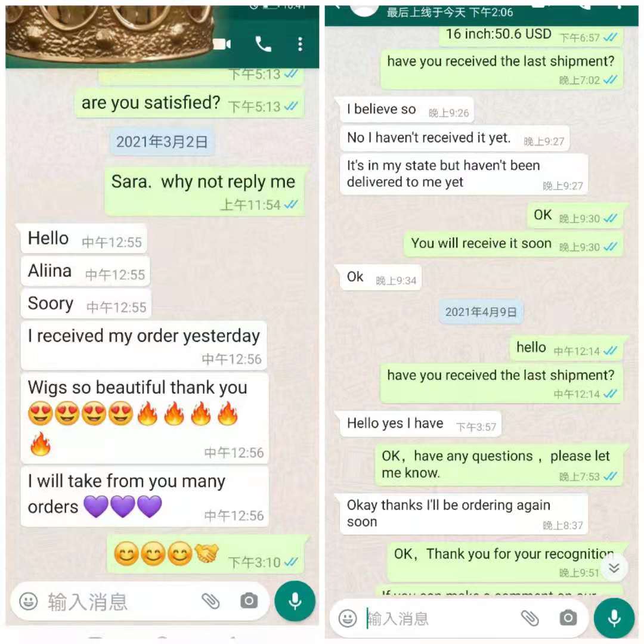Tap the '2021年4月9日' date label
The height and width of the screenshot is (644, 644).
[481, 312]
